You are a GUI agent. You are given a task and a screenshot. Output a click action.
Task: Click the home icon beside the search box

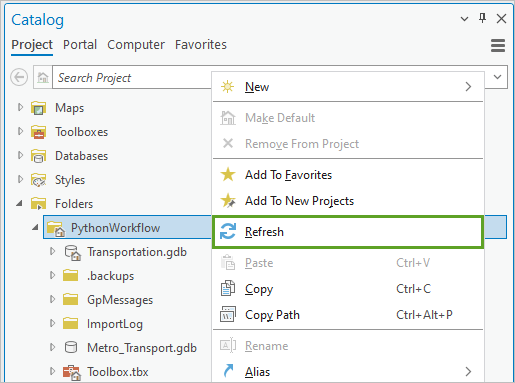pyautogui.click(x=43, y=77)
